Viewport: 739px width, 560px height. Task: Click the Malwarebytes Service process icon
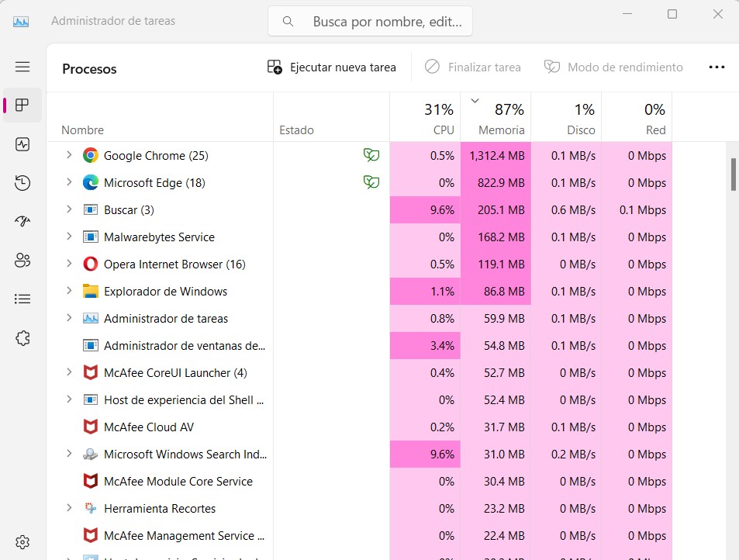point(91,237)
